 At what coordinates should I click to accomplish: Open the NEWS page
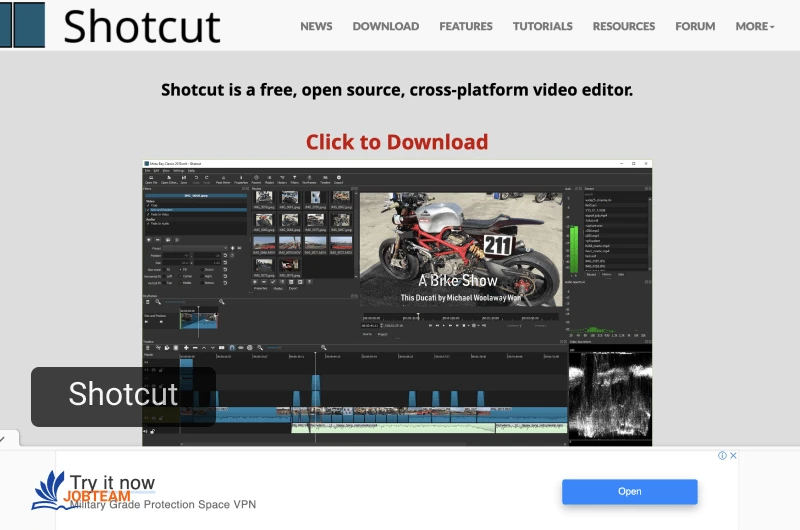(x=316, y=26)
